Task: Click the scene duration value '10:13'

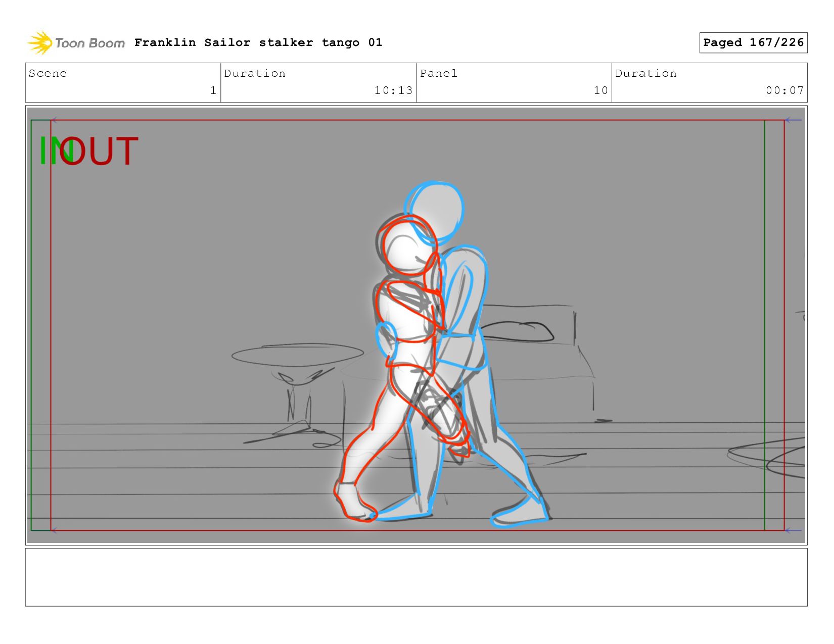Action: (393, 90)
